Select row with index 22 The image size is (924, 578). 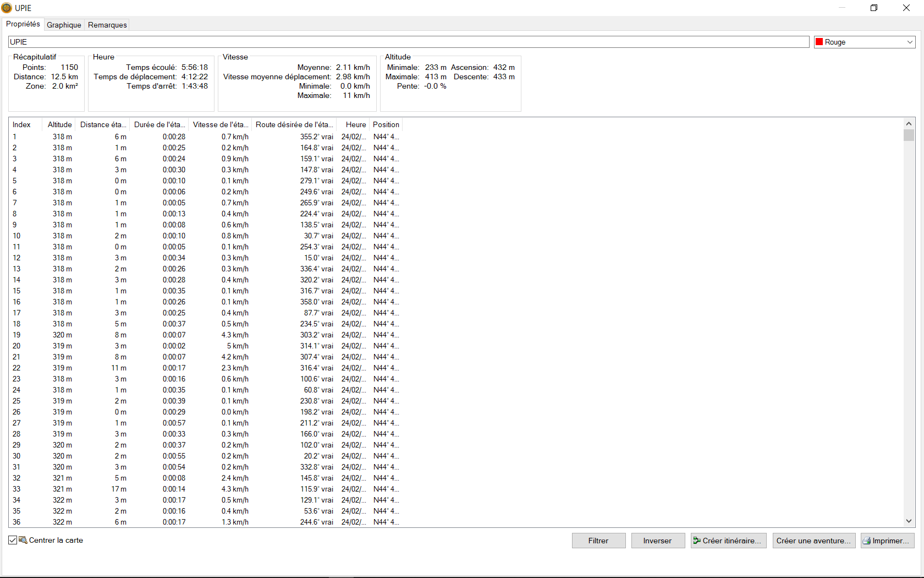click(206, 368)
